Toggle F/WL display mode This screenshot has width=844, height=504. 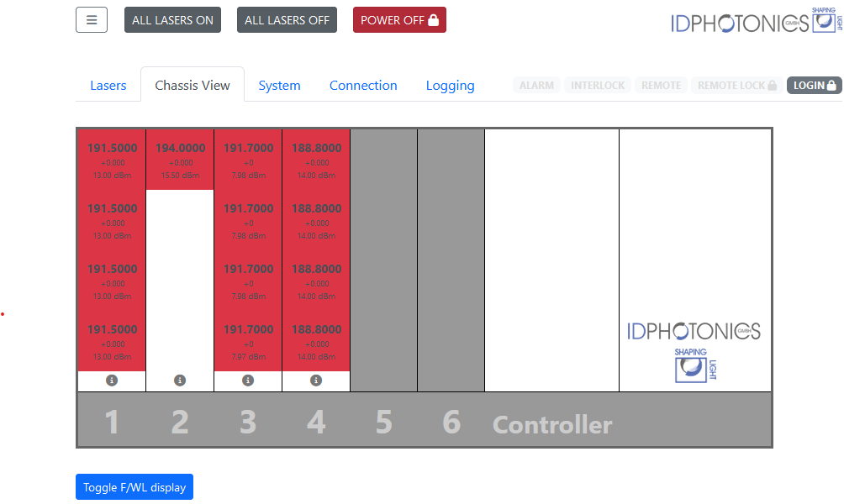pos(135,487)
